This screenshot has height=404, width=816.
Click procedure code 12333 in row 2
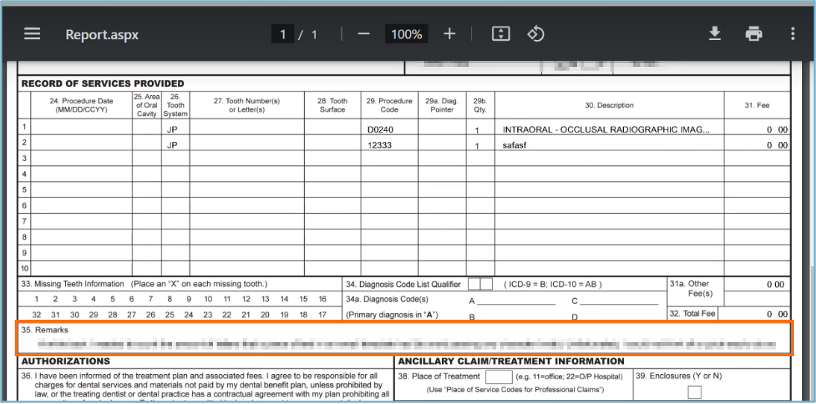click(x=379, y=145)
